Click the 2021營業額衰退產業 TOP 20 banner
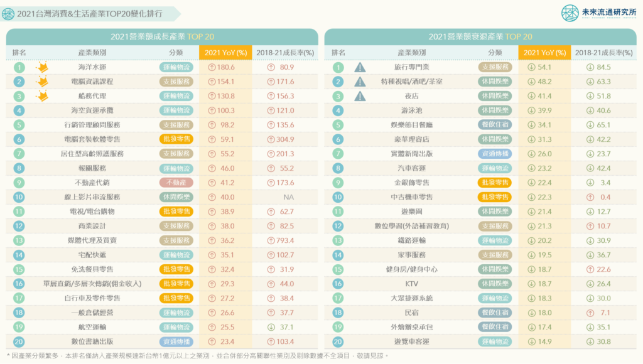 click(480, 36)
